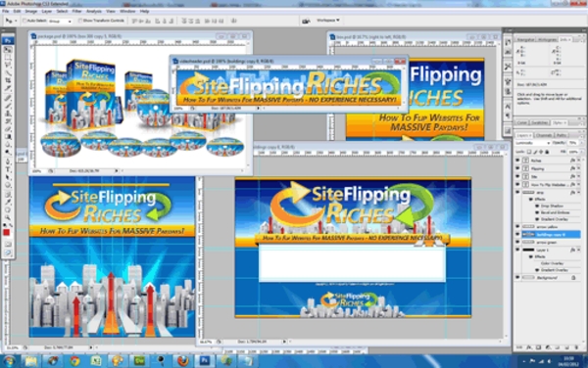Select the Quick Selection tool
The height and width of the screenshot is (368, 588).
pyautogui.click(x=8, y=72)
